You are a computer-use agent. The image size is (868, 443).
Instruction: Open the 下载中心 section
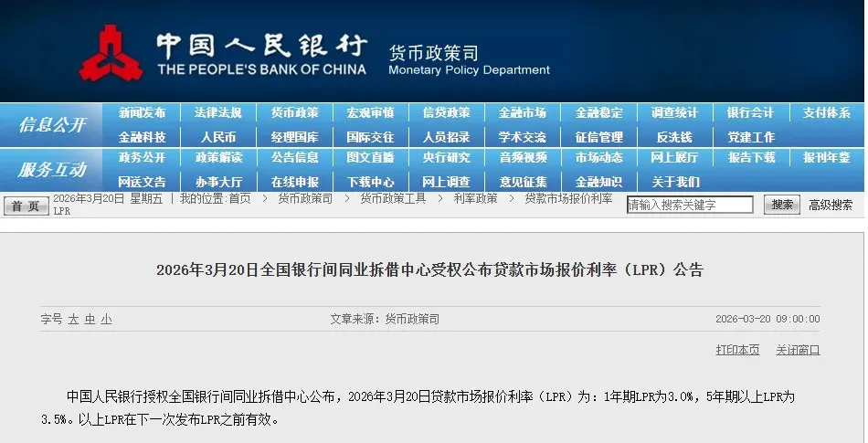[370, 182]
